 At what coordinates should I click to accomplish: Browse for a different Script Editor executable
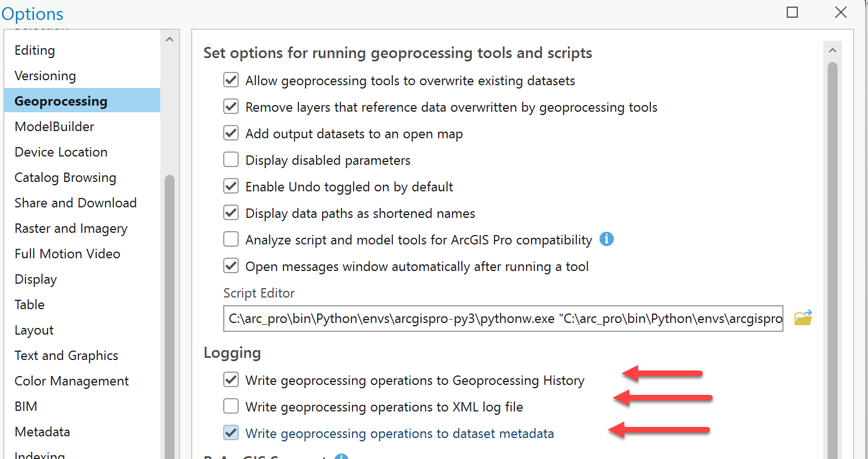pos(803,317)
